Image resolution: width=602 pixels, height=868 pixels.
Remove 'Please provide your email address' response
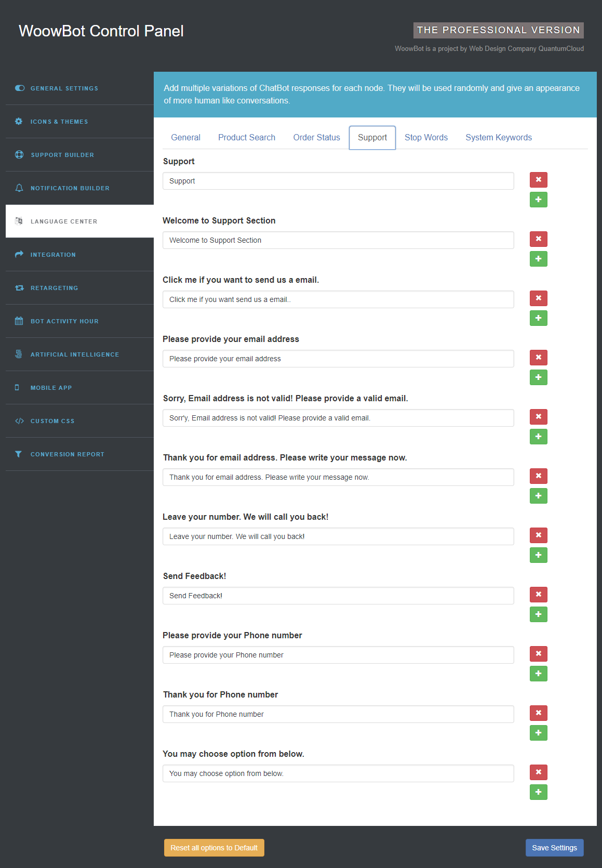click(539, 357)
